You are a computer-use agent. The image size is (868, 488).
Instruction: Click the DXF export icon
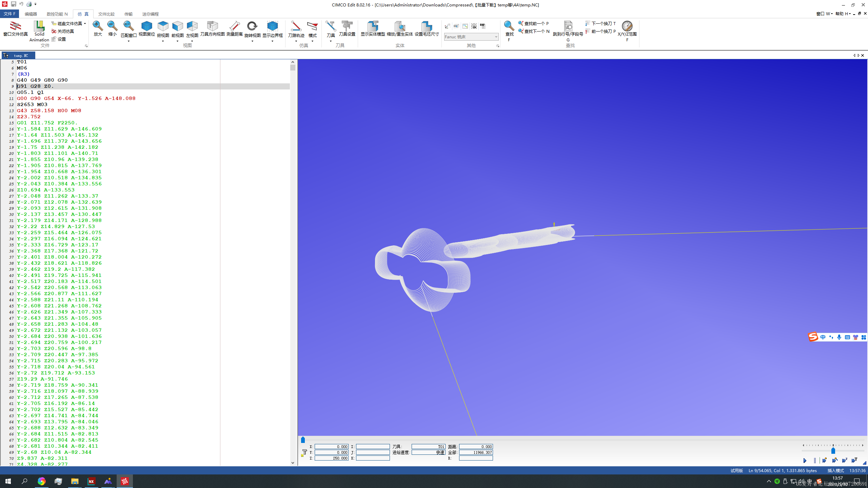pos(482,26)
